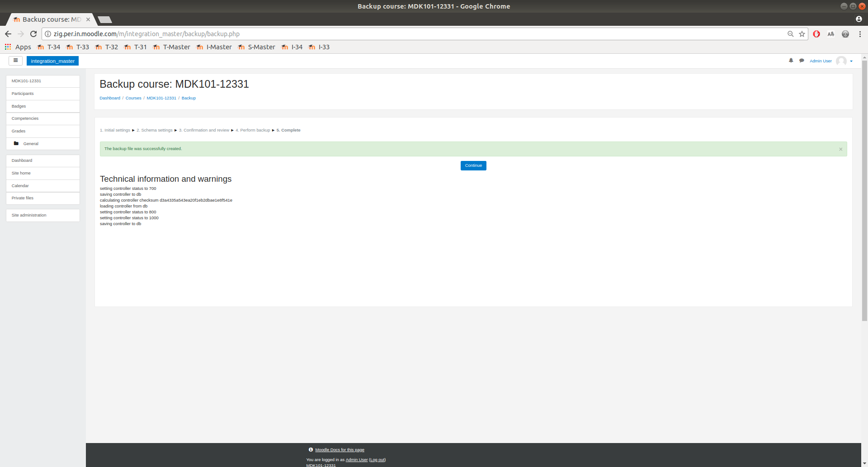The image size is (868, 467).
Task: Open Grades in the sidebar
Action: coord(43,131)
